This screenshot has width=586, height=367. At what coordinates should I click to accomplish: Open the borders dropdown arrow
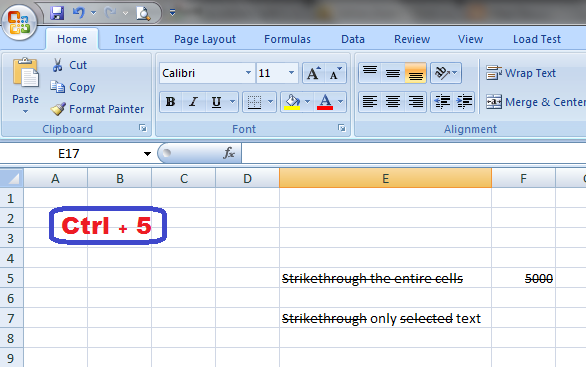point(271,102)
